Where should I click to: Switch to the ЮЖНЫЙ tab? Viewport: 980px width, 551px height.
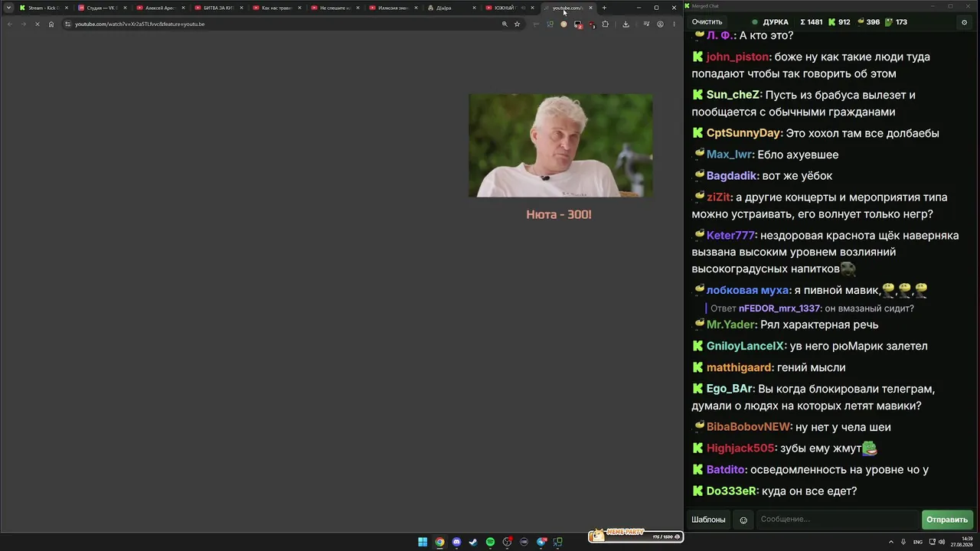pyautogui.click(x=509, y=8)
